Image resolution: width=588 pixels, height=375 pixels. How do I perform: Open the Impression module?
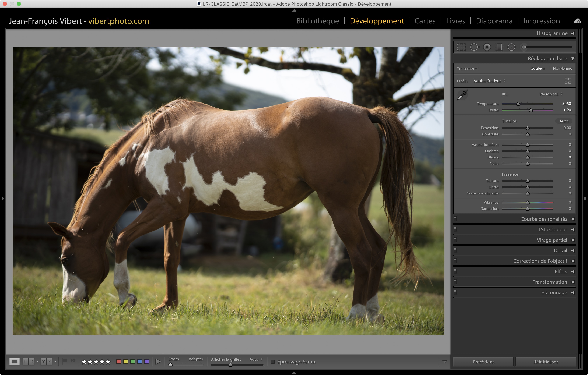pos(541,21)
